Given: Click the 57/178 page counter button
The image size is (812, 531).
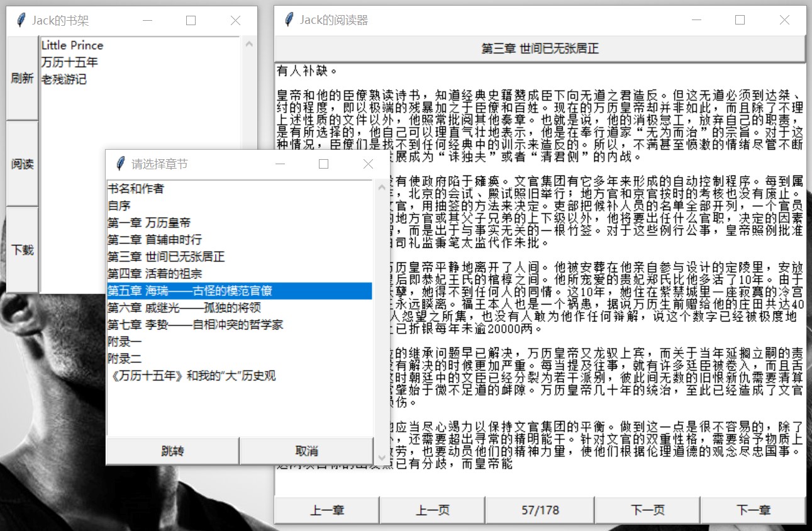Looking at the screenshot, I should tap(540, 510).
